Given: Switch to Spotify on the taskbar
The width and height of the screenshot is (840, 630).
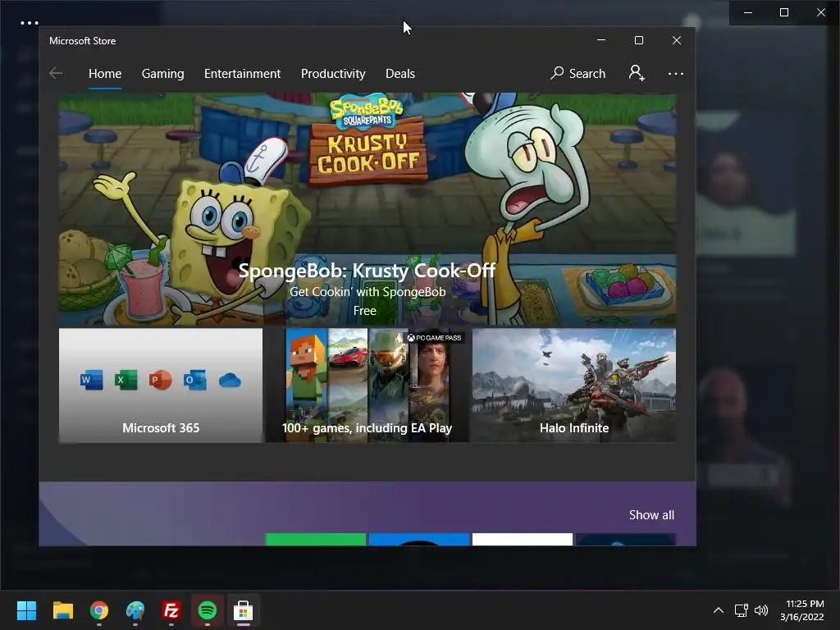Looking at the screenshot, I should [208, 610].
